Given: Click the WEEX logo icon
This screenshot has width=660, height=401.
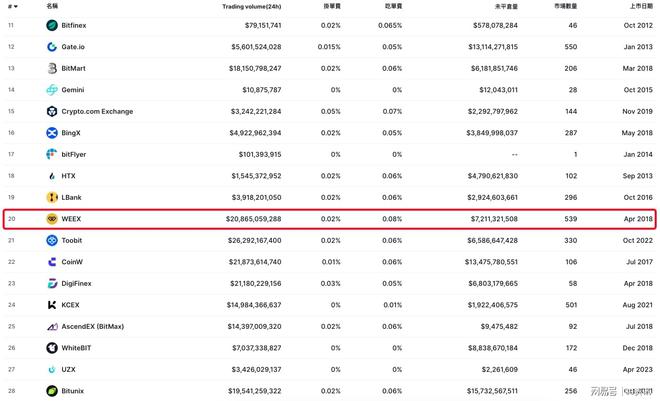Looking at the screenshot, I should [52, 219].
